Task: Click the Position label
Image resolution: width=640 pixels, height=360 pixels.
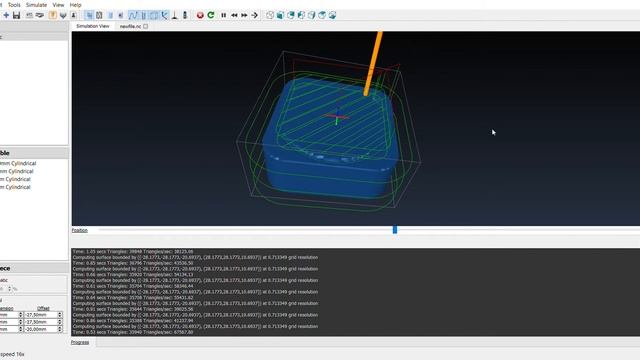Action: pyautogui.click(x=80, y=230)
